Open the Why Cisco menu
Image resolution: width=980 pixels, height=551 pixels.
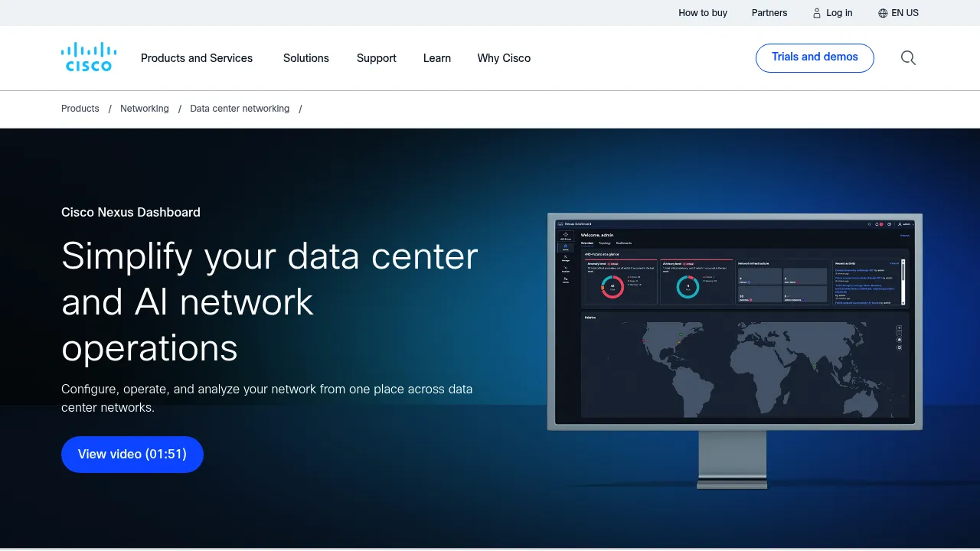(504, 58)
